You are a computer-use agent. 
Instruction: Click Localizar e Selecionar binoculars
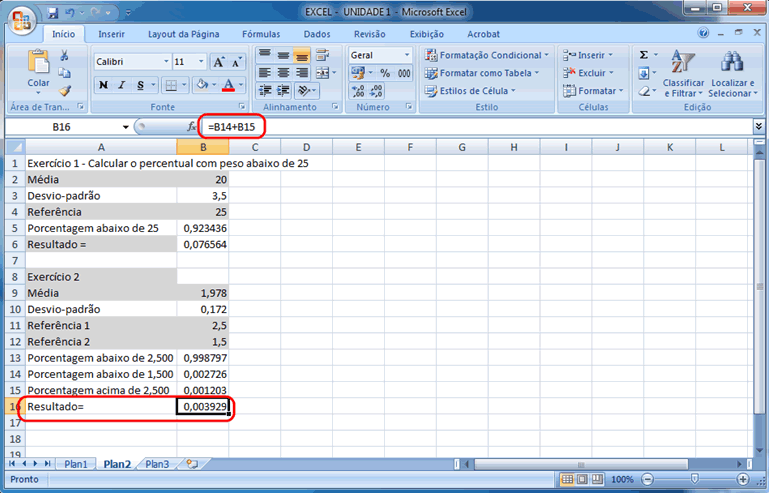point(730,74)
